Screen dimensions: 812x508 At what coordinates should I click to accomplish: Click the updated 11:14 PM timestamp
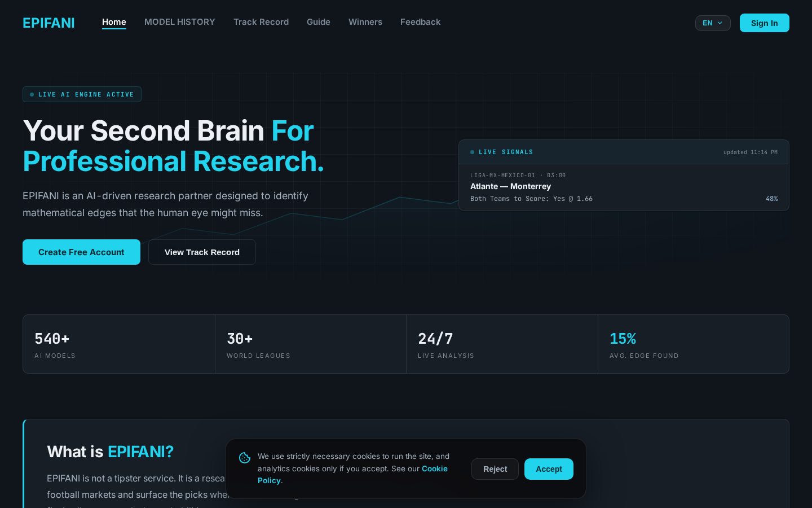coord(750,152)
